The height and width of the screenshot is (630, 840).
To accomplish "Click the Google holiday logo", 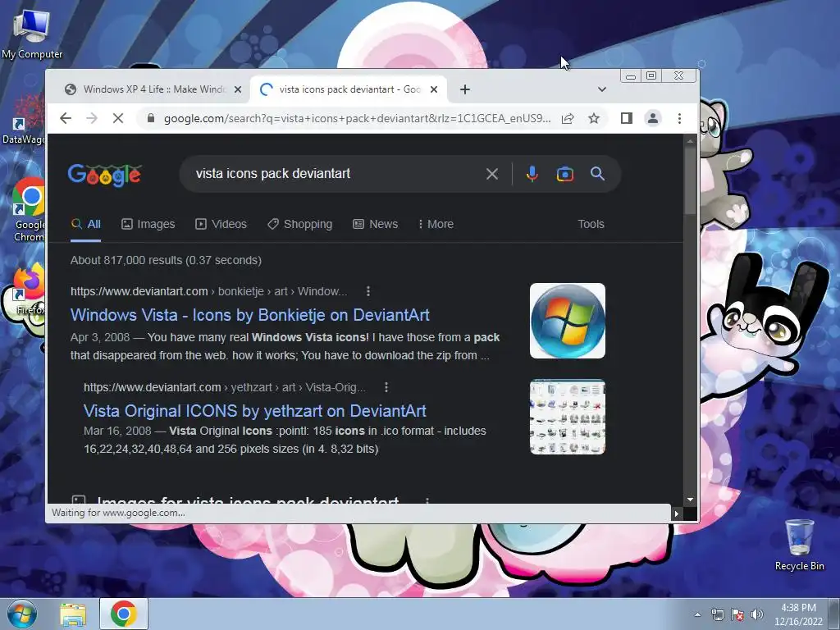I will [104, 175].
